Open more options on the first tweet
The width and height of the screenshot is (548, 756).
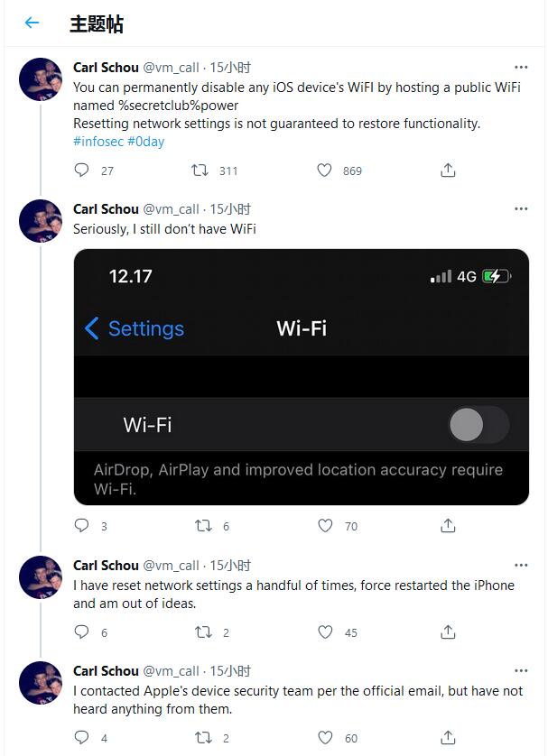[521, 67]
